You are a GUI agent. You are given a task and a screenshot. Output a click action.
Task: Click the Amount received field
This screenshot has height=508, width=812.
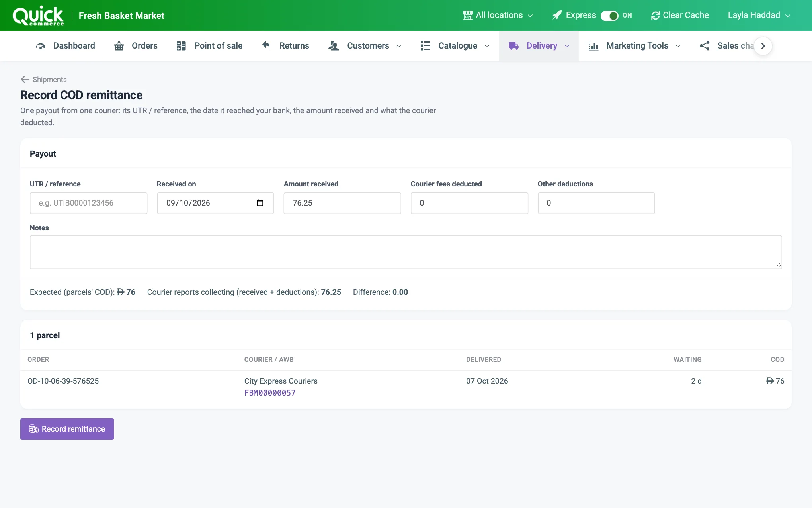342,203
